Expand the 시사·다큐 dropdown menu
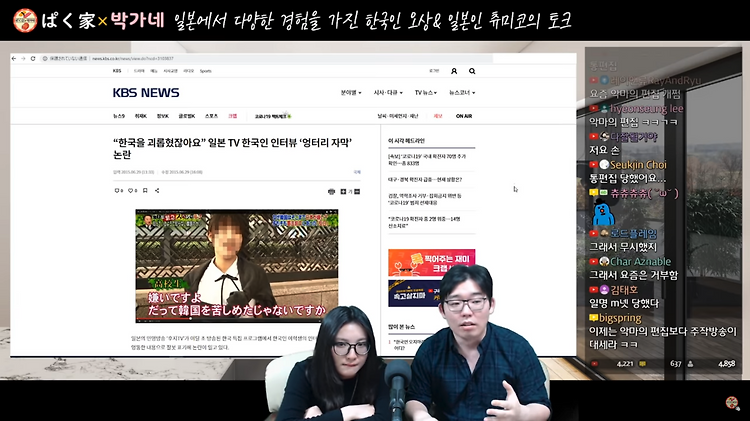The image size is (750, 421). (x=388, y=93)
